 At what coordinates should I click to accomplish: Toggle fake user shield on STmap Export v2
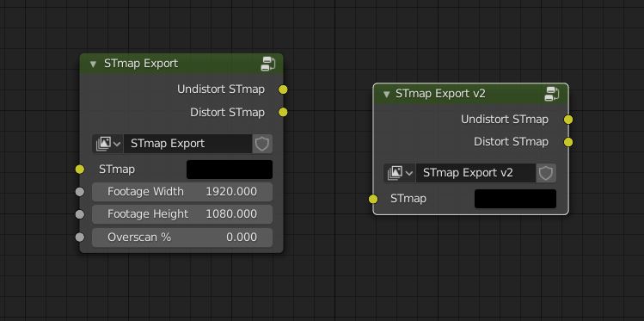click(x=546, y=173)
